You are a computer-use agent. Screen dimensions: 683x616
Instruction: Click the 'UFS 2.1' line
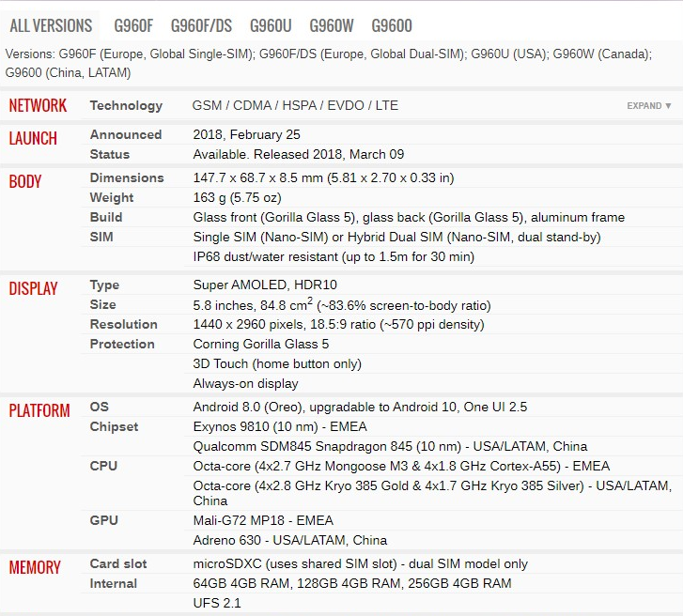217,603
